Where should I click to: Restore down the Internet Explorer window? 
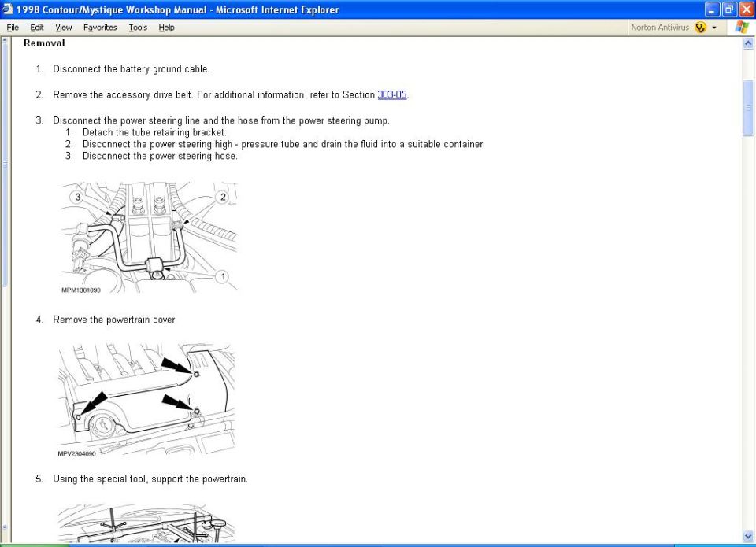(x=729, y=9)
